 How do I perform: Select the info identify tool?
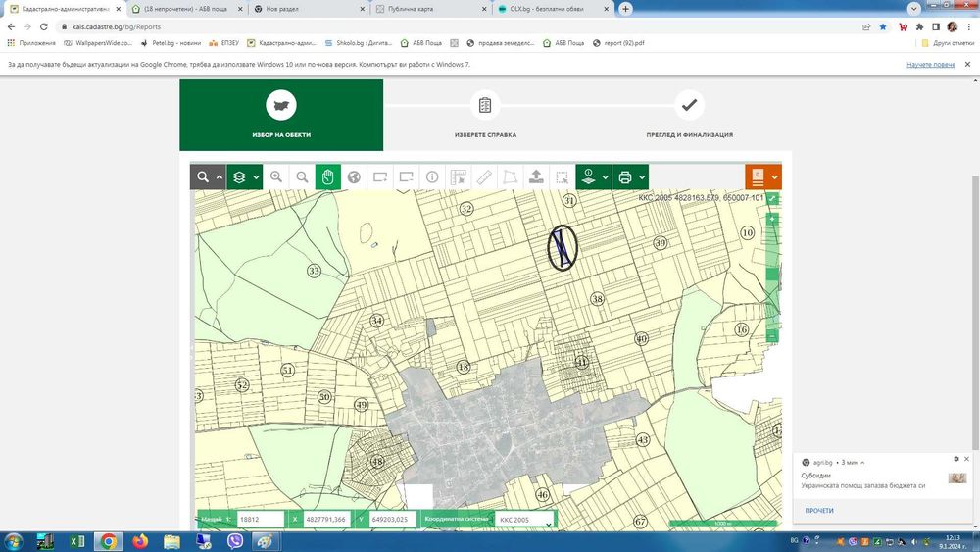click(x=432, y=177)
